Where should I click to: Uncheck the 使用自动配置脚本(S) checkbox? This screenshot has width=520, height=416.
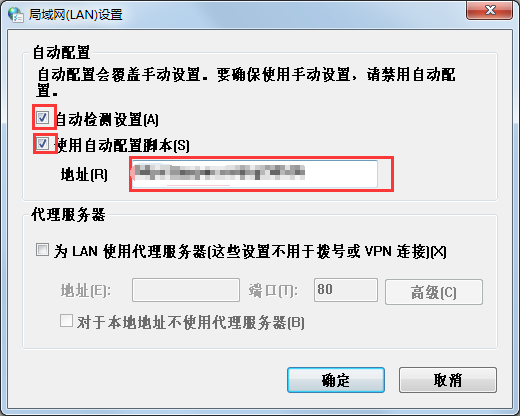(x=43, y=144)
